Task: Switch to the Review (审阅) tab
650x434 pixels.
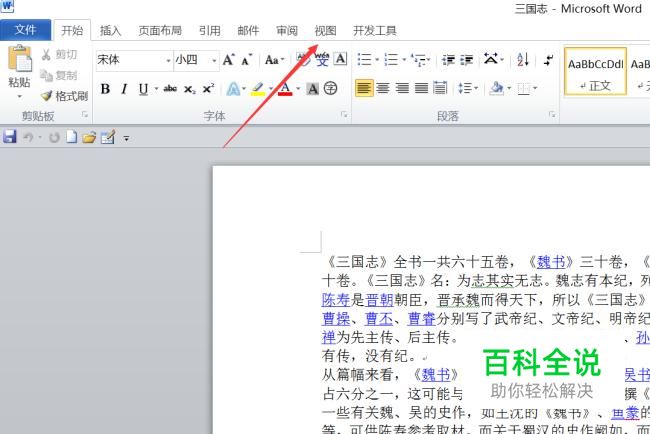Action: click(287, 30)
